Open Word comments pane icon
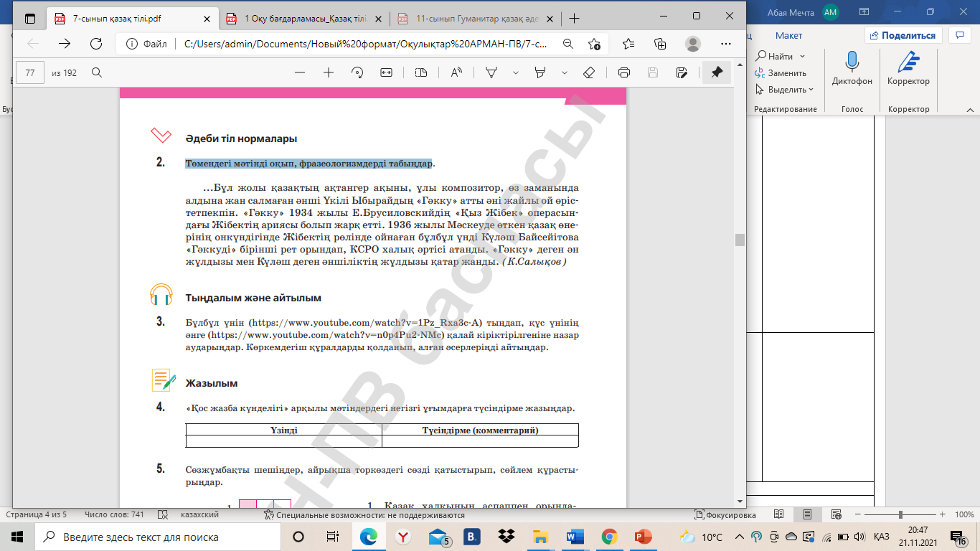The image size is (980, 551). pos(959,35)
